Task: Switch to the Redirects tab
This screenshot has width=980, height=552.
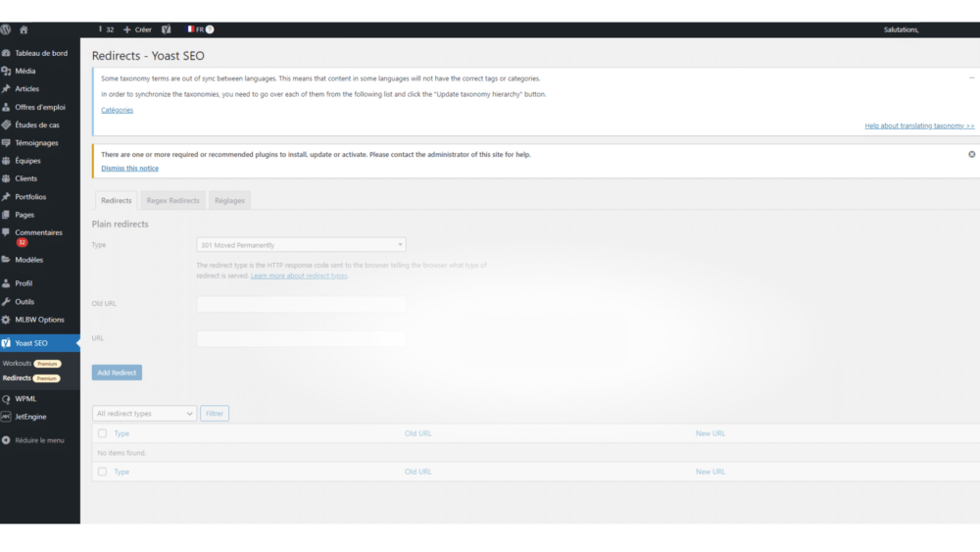Action: pyautogui.click(x=117, y=201)
